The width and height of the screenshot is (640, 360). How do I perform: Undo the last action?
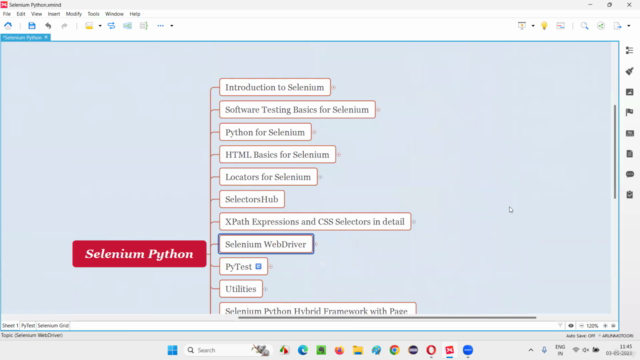click(48, 26)
